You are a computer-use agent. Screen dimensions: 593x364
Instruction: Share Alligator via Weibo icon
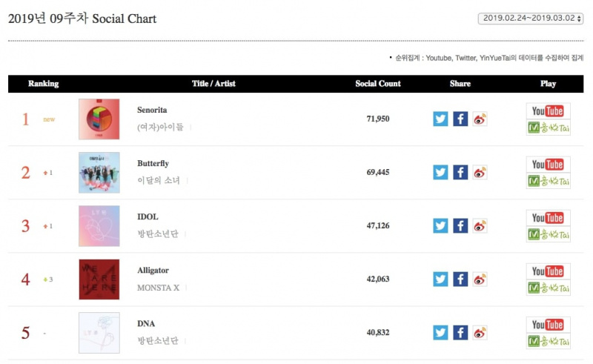pos(480,279)
